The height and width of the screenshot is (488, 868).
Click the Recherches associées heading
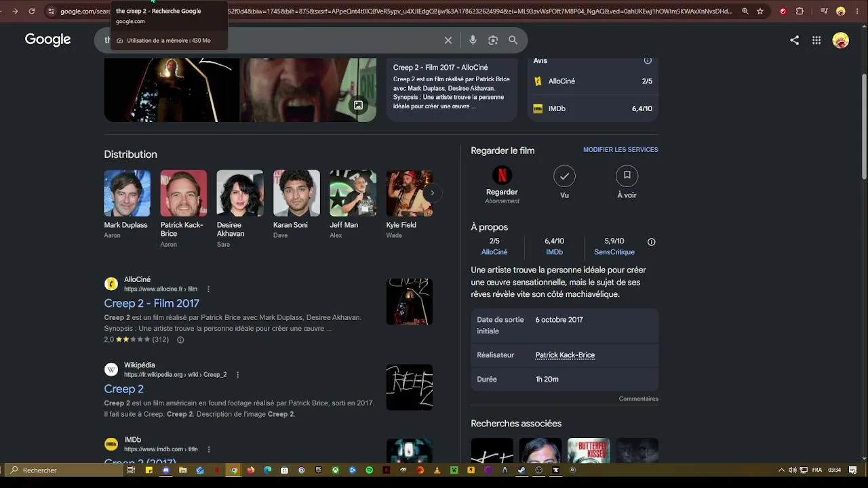pos(516,424)
